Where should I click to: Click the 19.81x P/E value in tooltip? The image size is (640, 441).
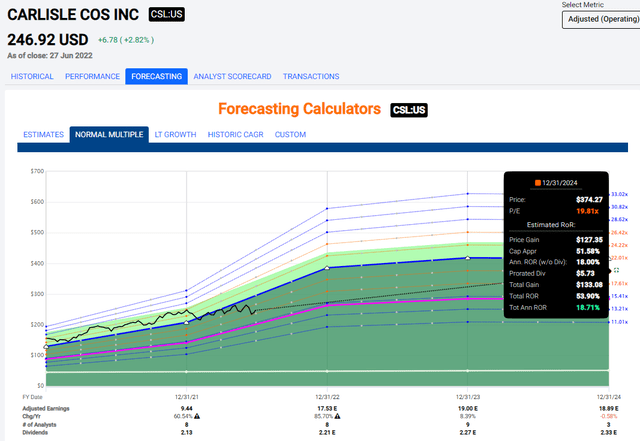click(x=587, y=211)
